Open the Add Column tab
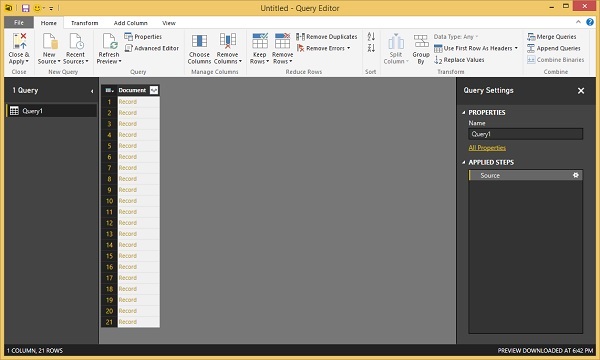600x360 pixels. point(130,23)
